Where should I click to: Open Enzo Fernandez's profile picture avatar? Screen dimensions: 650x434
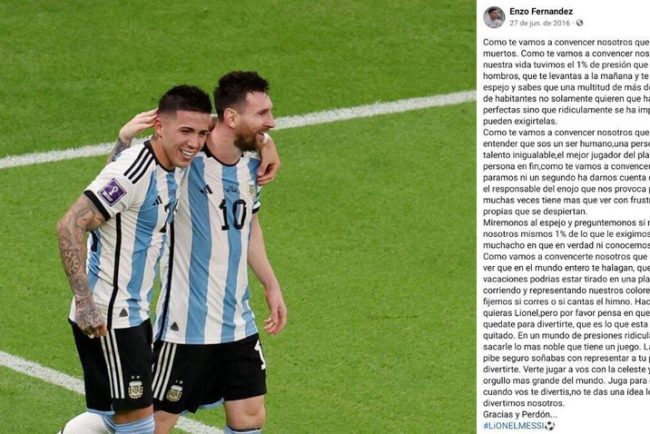(x=494, y=17)
